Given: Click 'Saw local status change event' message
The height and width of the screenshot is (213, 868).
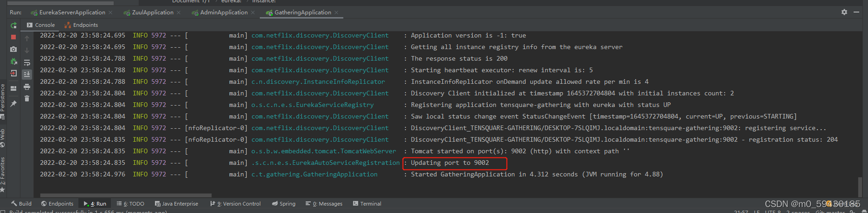Looking at the screenshot, I should pyautogui.click(x=604, y=117).
